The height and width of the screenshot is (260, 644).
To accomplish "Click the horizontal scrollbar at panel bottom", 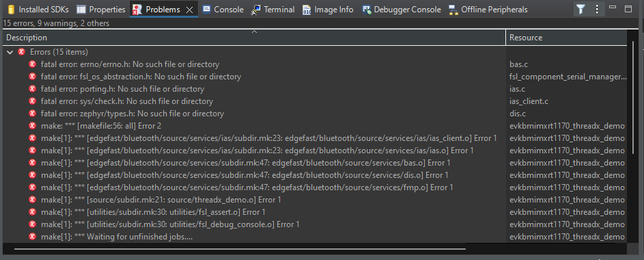I will click(x=240, y=249).
